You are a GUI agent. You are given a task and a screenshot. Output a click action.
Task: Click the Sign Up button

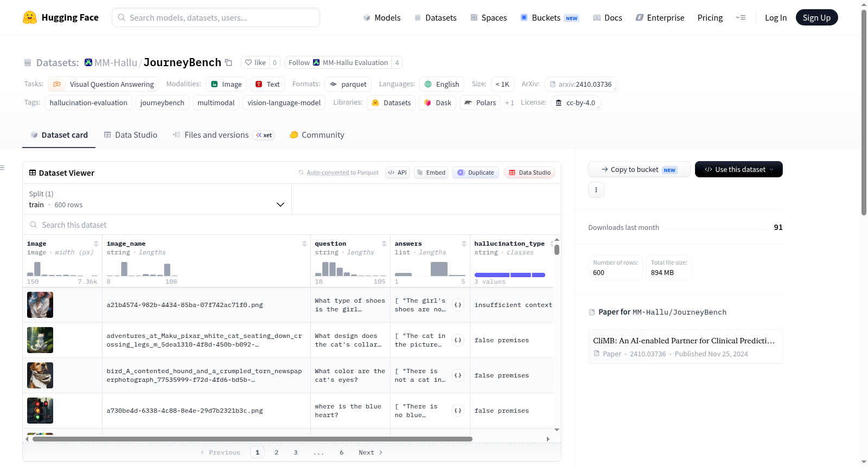coord(816,17)
